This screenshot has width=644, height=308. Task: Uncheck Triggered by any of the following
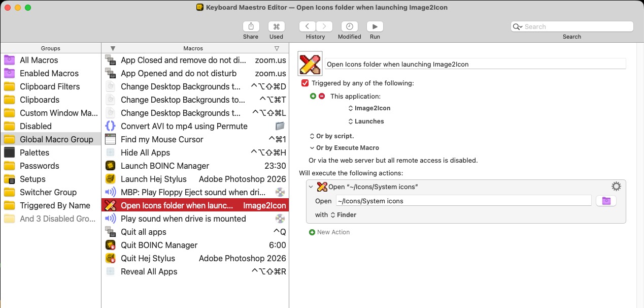tap(305, 83)
